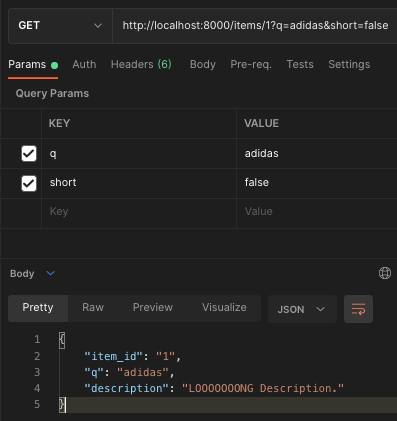The image size is (397, 421).
Task: Select the Preview response view
Action: click(x=153, y=308)
